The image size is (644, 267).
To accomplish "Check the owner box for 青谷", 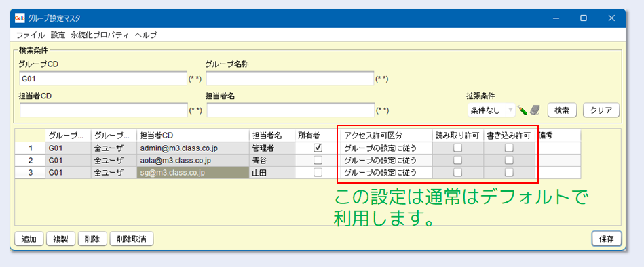I will coord(318,161).
